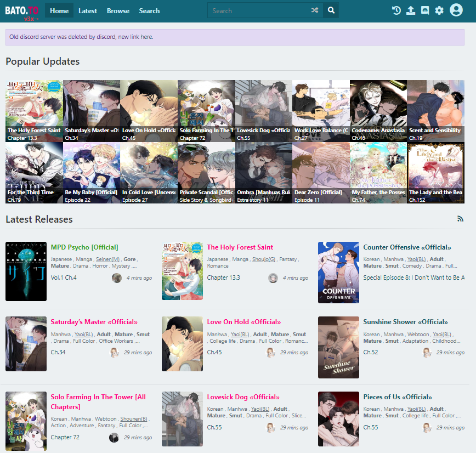
Task: Open Ombra popular thumbnail
Action: [x=263, y=173]
